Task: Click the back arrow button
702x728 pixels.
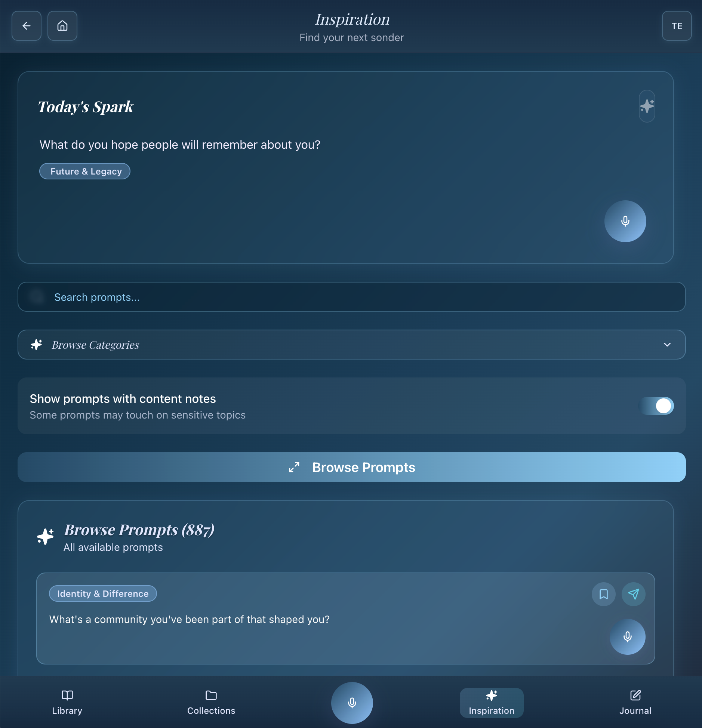Action: [27, 26]
